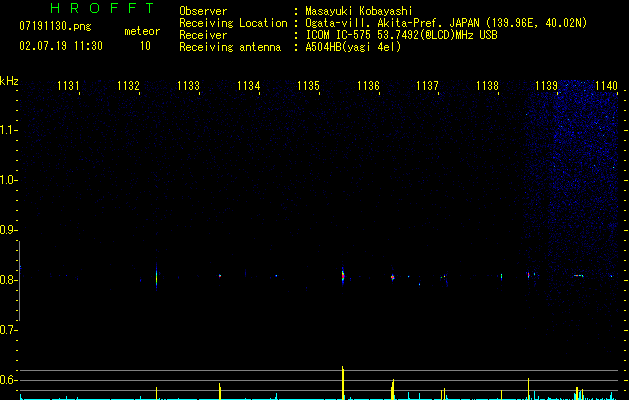The width and height of the screenshot is (629, 400).
Task: Click the 0.9 kHz frequency label
Action: click(x=8, y=230)
